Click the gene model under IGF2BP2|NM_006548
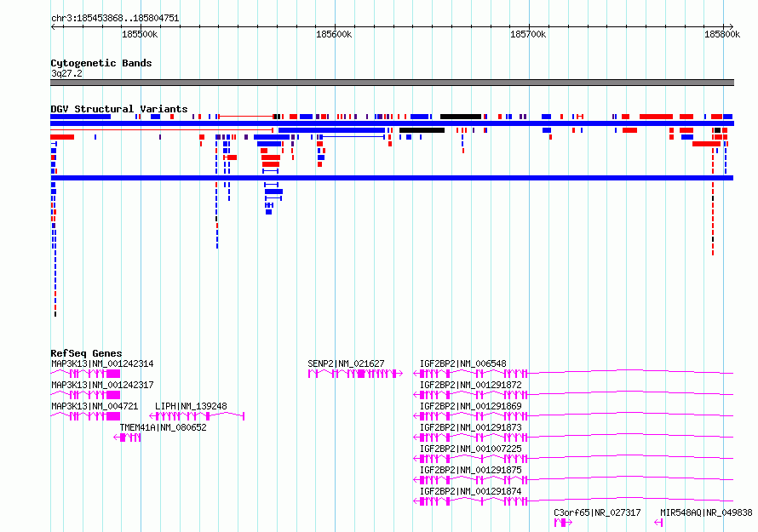Image resolution: width=758 pixels, height=532 pixels. 573,373
